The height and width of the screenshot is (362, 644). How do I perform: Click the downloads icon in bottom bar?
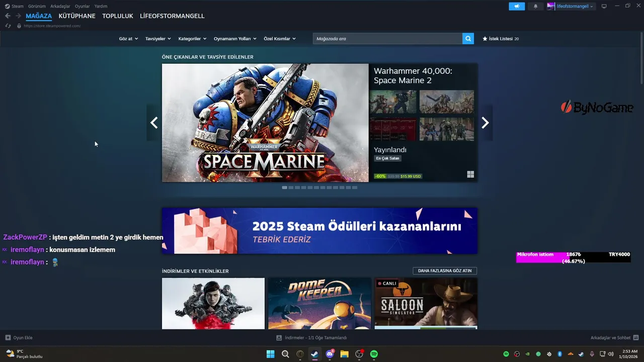[279, 338]
